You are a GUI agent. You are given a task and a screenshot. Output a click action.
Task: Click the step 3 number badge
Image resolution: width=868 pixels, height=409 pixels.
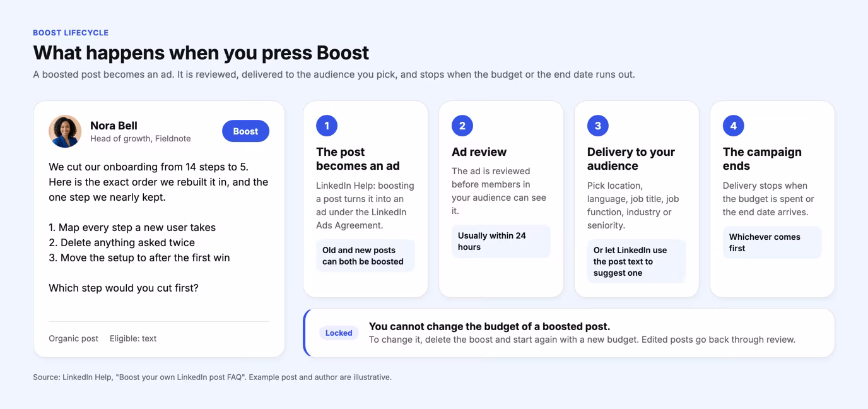(x=598, y=126)
